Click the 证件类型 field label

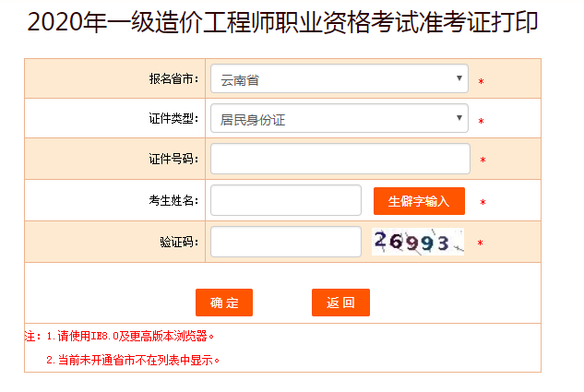(x=173, y=119)
